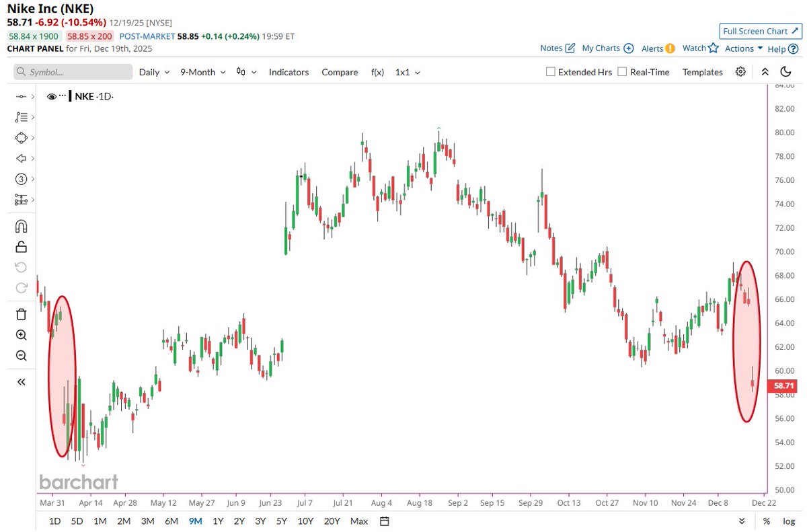Open the 1x1 grid layout dropdown
This screenshot has width=807, height=532.
coord(408,72)
